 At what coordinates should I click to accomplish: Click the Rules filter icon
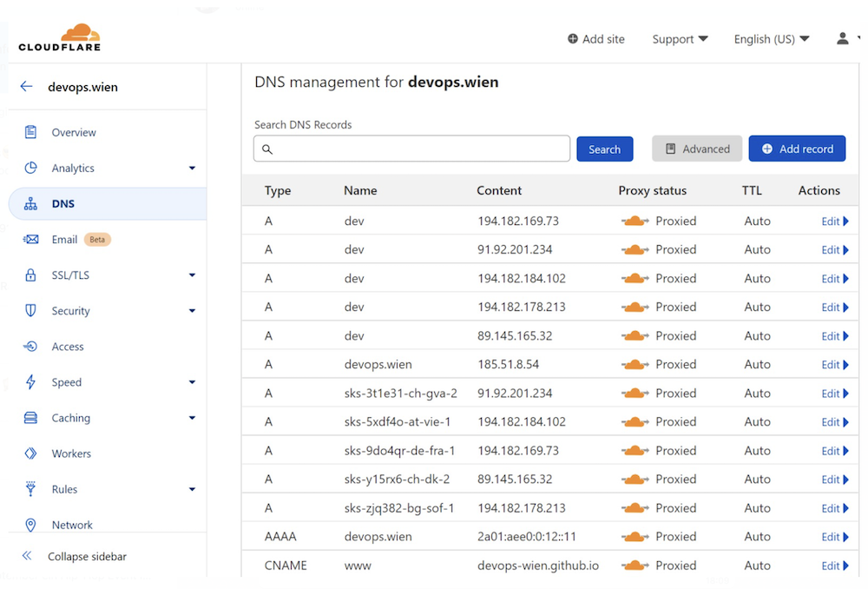pos(30,489)
